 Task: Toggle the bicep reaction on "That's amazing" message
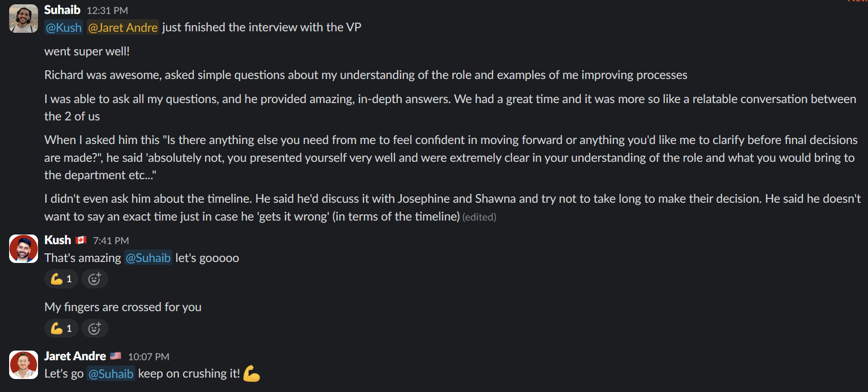(61, 279)
